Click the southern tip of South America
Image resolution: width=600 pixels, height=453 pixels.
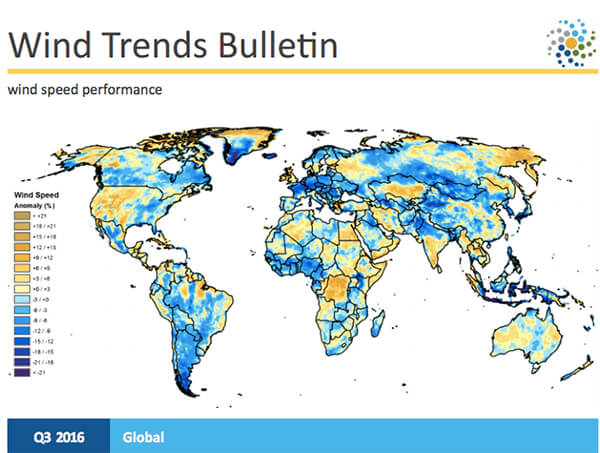pyautogui.click(x=188, y=380)
